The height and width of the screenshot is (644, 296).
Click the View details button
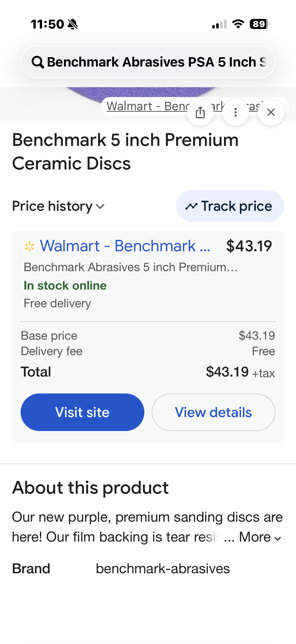point(213,412)
